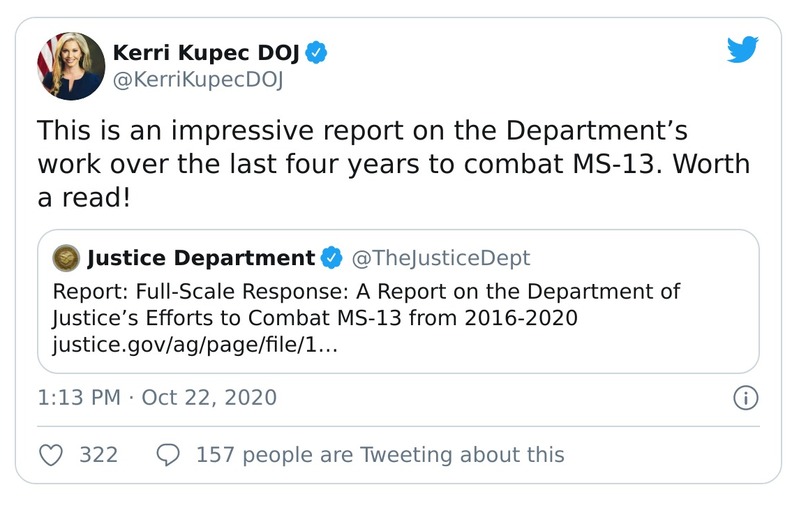Visit the @KerriKupecDOJ handle
The height and width of the screenshot is (508, 799).
[200, 80]
